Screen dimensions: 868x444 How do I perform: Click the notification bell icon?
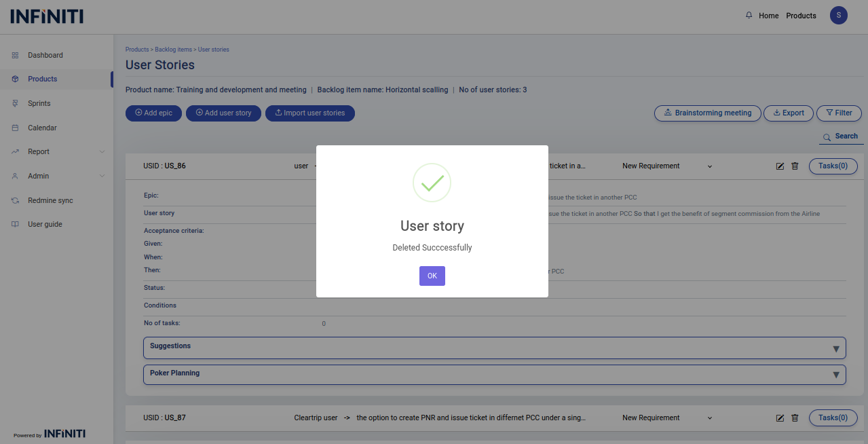pyautogui.click(x=749, y=16)
